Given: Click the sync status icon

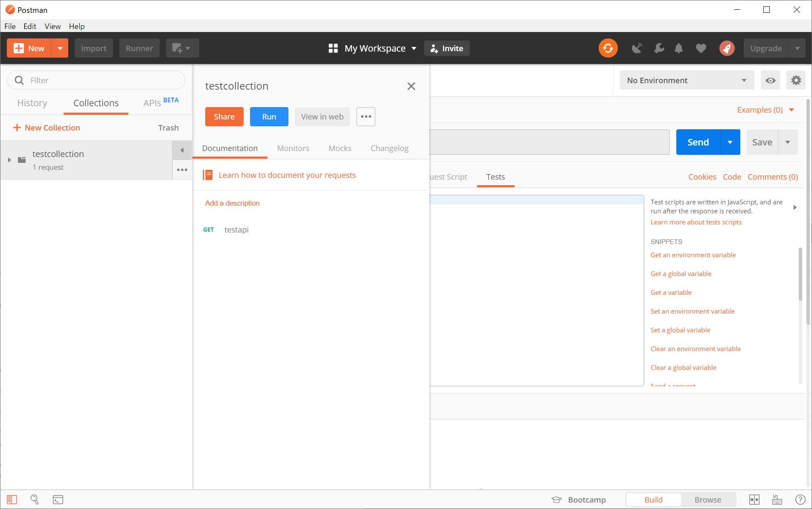Looking at the screenshot, I should pos(608,48).
